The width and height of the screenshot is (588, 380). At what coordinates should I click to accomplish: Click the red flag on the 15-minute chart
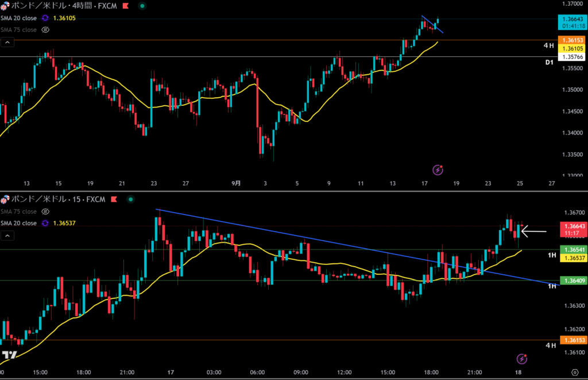click(x=113, y=199)
